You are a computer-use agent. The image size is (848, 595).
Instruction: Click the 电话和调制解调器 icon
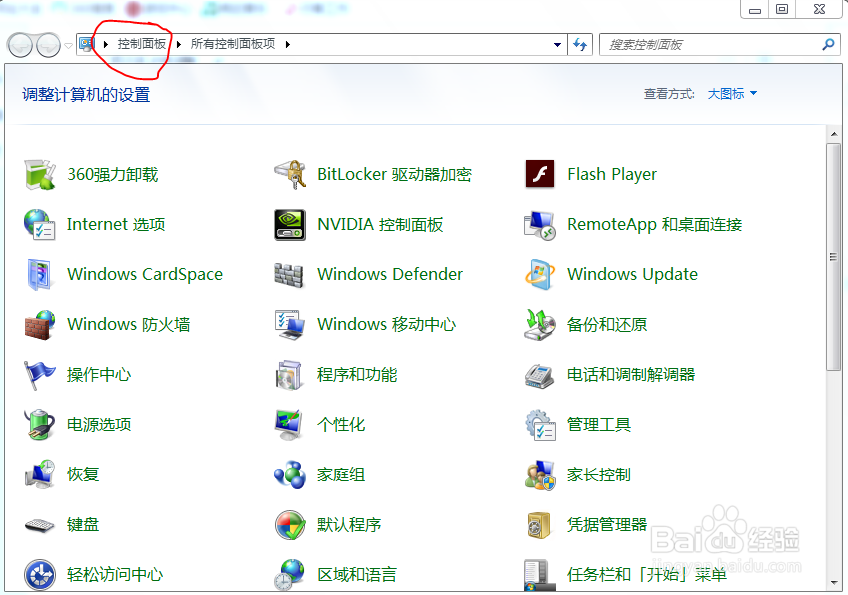point(540,375)
